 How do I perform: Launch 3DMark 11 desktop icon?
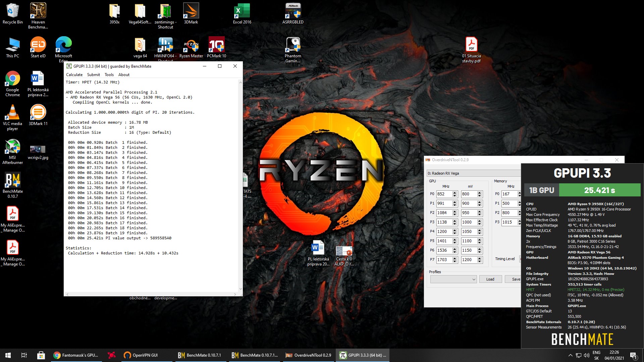pos(38,115)
